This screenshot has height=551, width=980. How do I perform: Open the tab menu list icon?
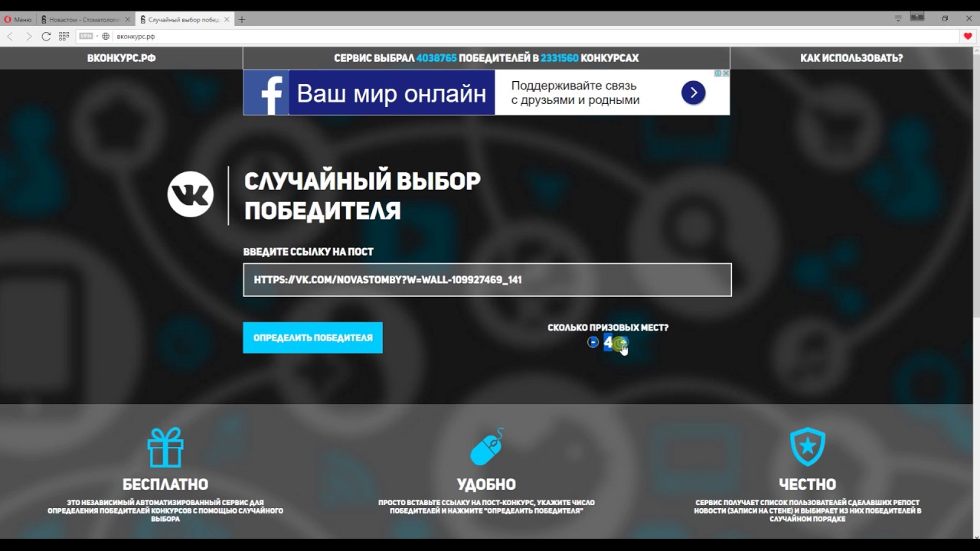point(898,18)
